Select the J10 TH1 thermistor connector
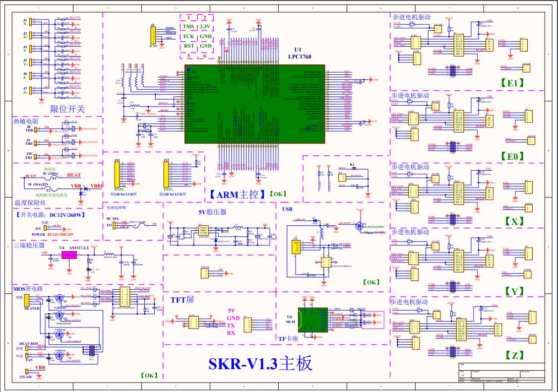The width and height of the screenshot is (558, 392). pyautogui.click(x=35, y=156)
